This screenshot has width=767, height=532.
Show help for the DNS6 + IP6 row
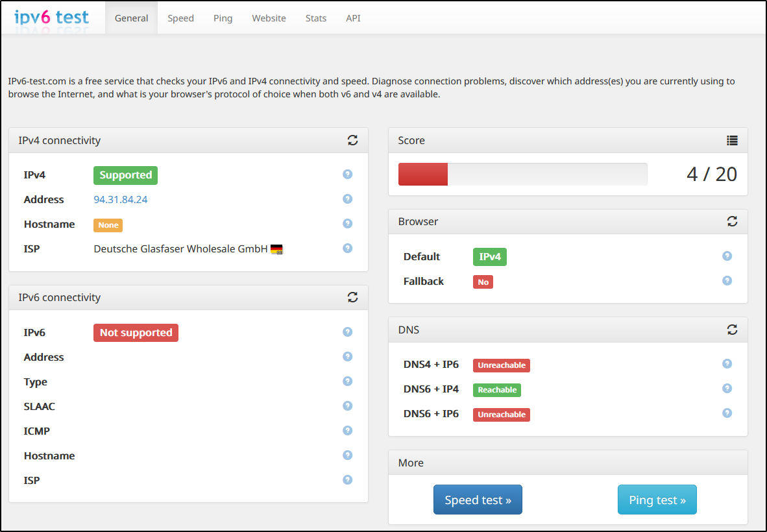click(727, 413)
